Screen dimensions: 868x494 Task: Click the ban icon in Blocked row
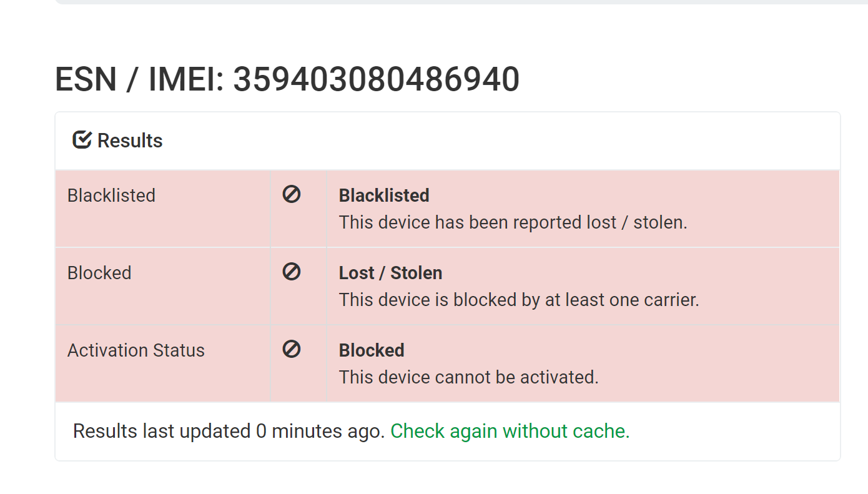pyautogui.click(x=292, y=272)
